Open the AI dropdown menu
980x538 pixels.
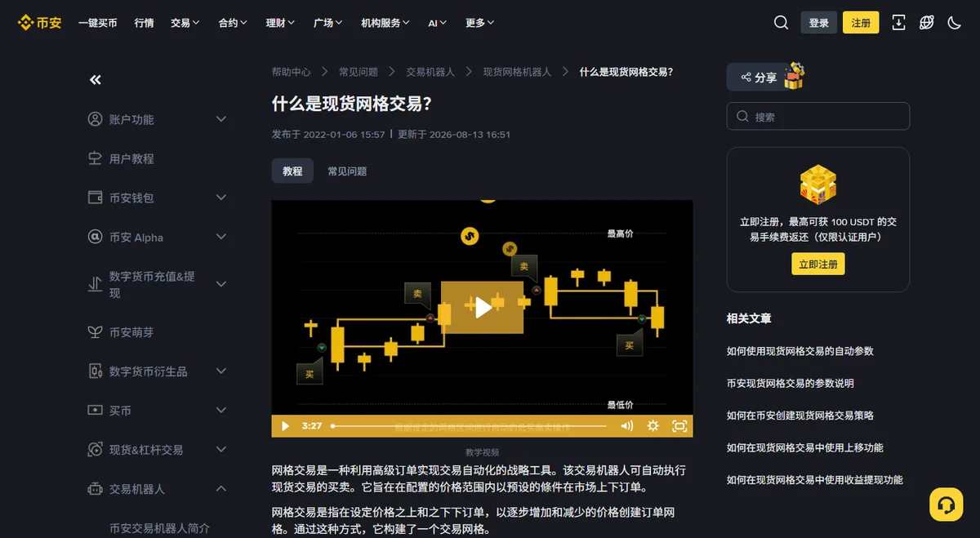[437, 23]
